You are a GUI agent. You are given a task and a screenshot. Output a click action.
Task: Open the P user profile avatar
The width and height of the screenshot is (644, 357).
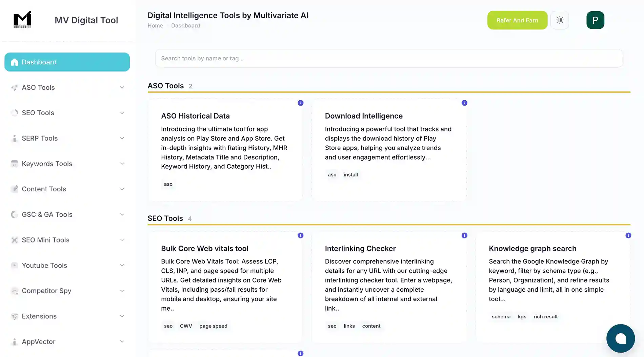click(x=595, y=20)
